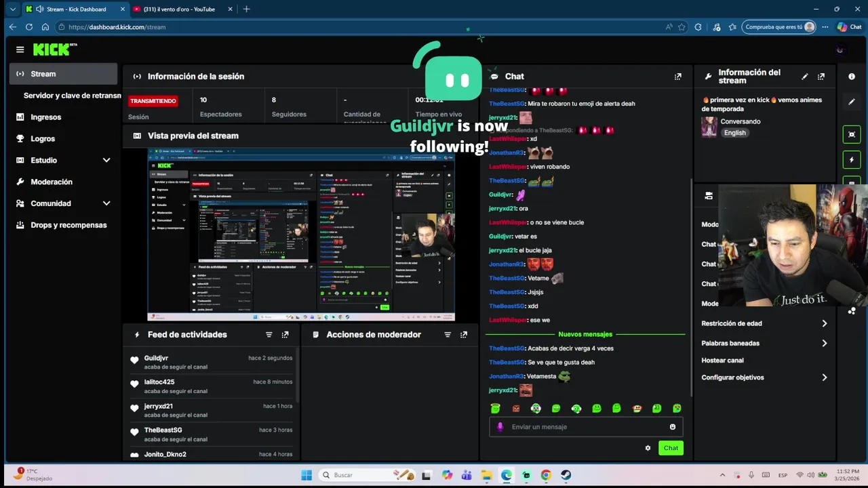Switch to the YouTube browser tab
Viewport: 868px width, 488px height.
pyautogui.click(x=182, y=9)
